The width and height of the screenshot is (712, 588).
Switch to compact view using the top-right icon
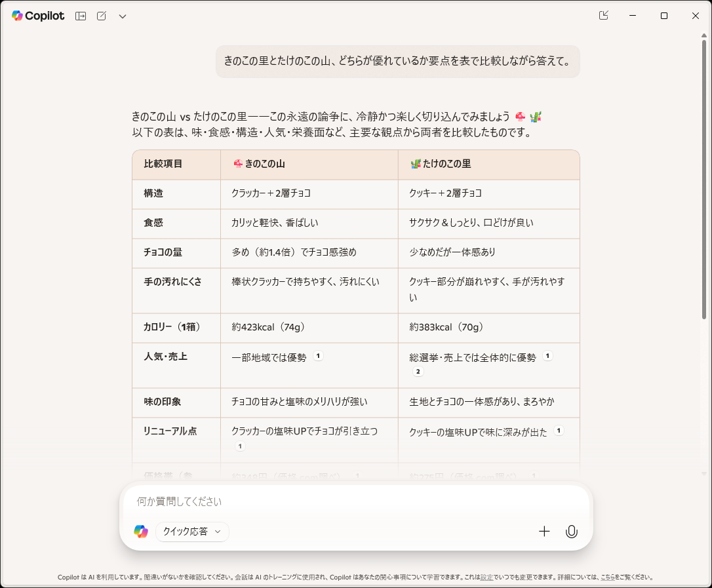click(603, 15)
